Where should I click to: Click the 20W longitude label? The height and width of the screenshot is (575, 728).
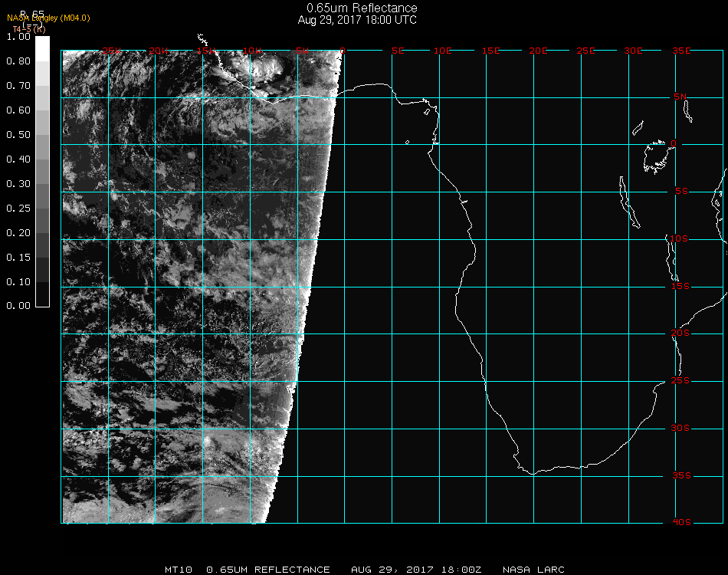[159, 51]
